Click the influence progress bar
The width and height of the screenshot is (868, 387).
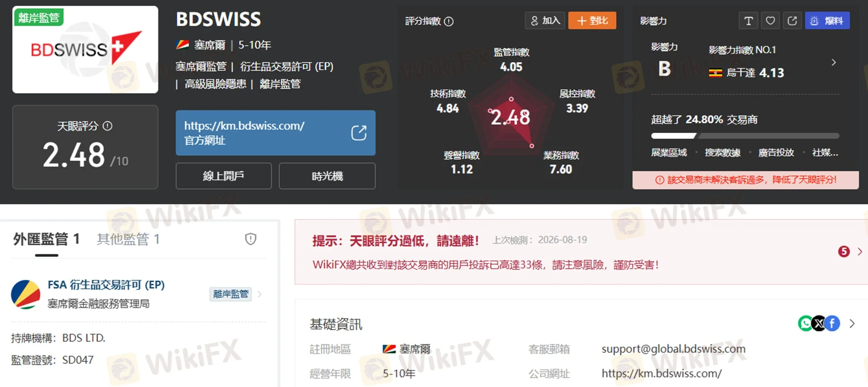click(x=745, y=136)
